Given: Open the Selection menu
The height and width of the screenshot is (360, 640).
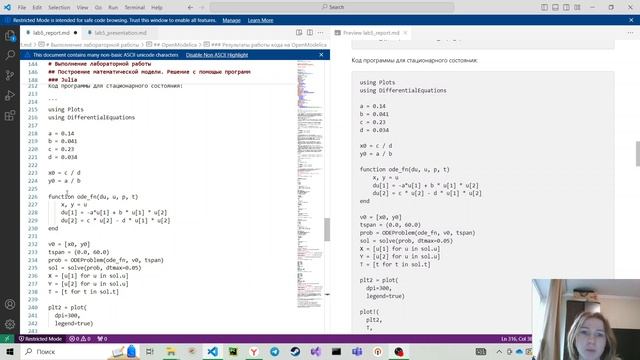Looking at the screenshot, I should click(59, 7).
